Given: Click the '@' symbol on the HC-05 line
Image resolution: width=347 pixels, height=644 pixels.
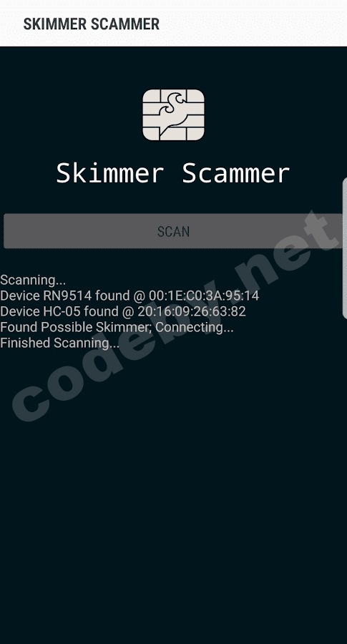Looking at the screenshot, I should click(128, 312).
